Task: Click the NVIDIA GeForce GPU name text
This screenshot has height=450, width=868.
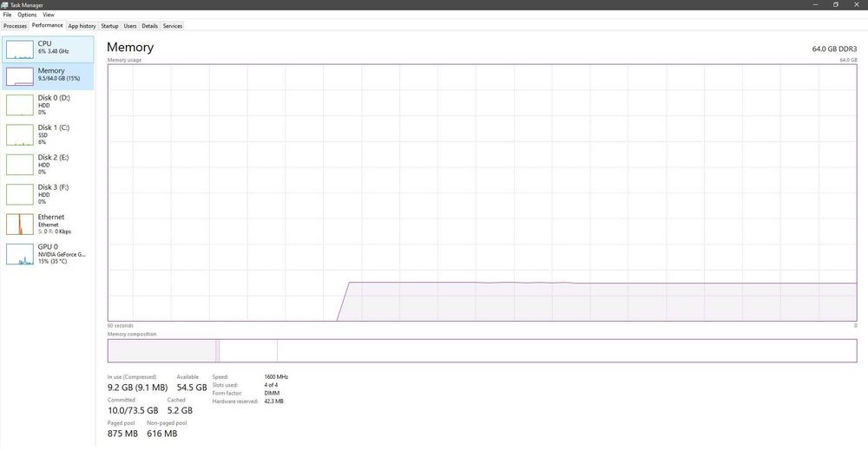Action: pos(62,255)
